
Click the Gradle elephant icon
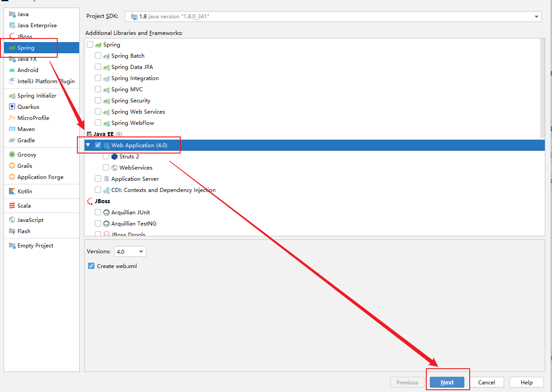click(x=12, y=141)
